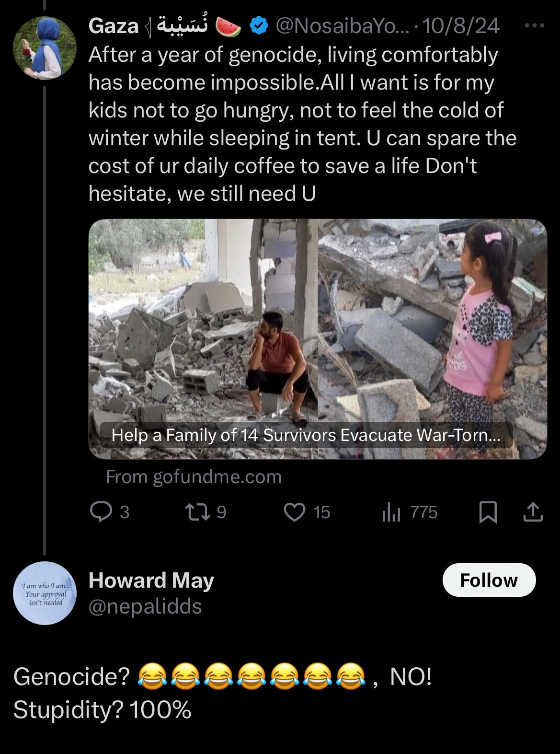The width and height of the screenshot is (560, 754).
Task: Open the reply comment icon
Action: (x=101, y=512)
